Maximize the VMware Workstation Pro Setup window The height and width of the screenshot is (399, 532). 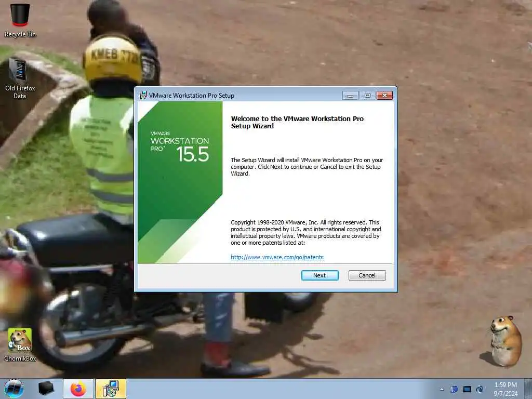point(367,96)
